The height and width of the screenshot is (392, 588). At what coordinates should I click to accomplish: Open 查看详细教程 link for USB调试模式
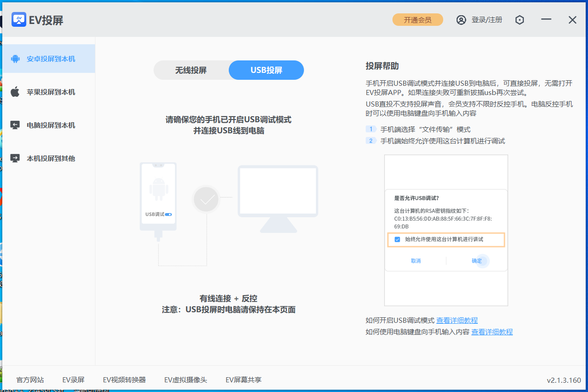coord(457,320)
